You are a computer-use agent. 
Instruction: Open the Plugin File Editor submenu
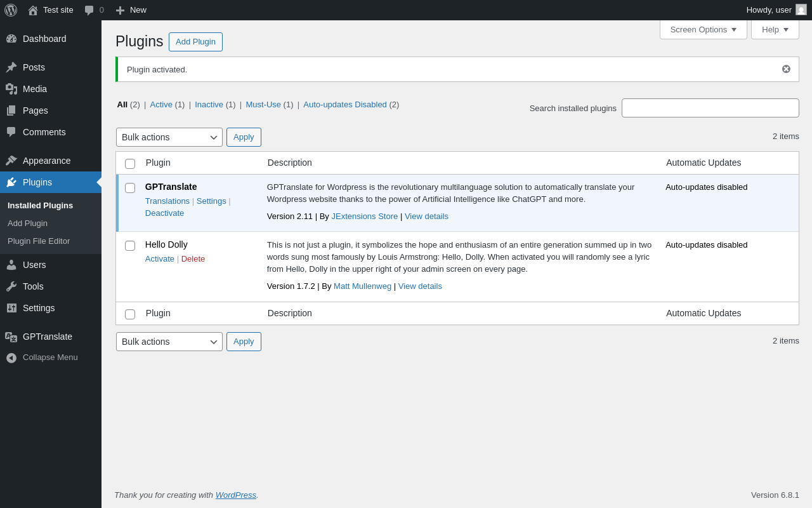[x=39, y=241]
